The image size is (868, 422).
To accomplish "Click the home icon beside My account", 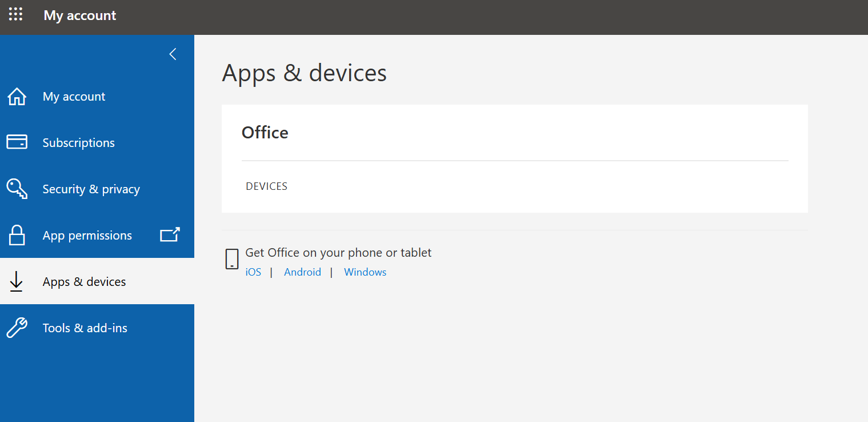I will point(17,96).
